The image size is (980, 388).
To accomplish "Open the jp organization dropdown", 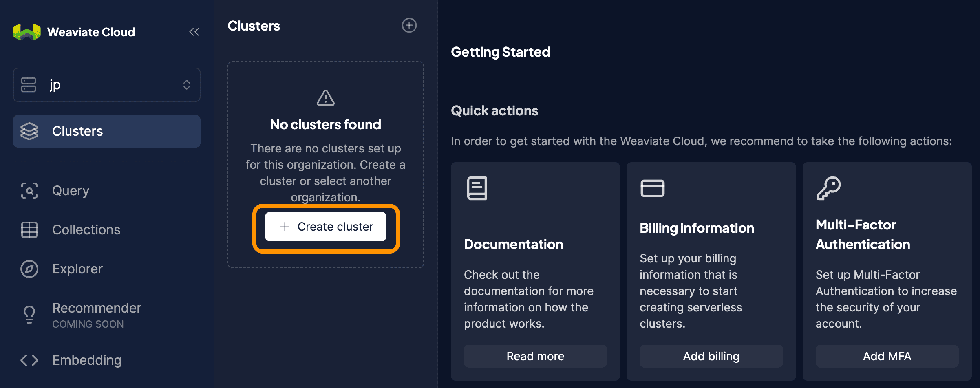I will coord(107,85).
